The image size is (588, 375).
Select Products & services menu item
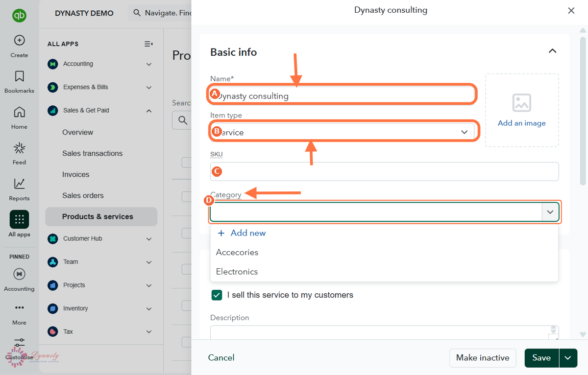101,216
